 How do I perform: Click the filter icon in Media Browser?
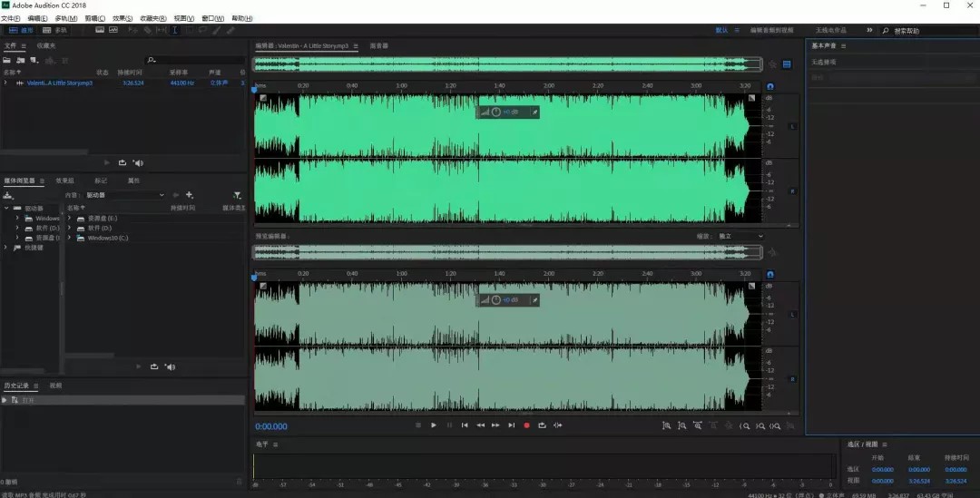point(237,195)
